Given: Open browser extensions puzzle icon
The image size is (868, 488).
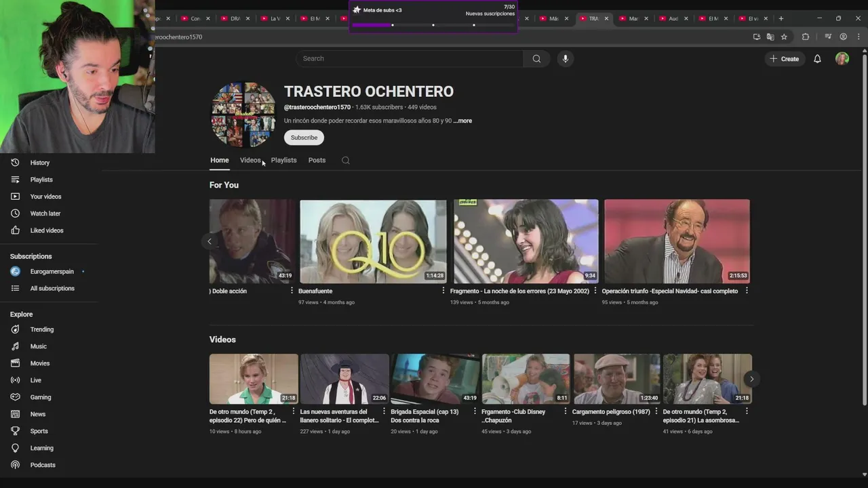Looking at the screenshot, I should click(x=806, y=37).
